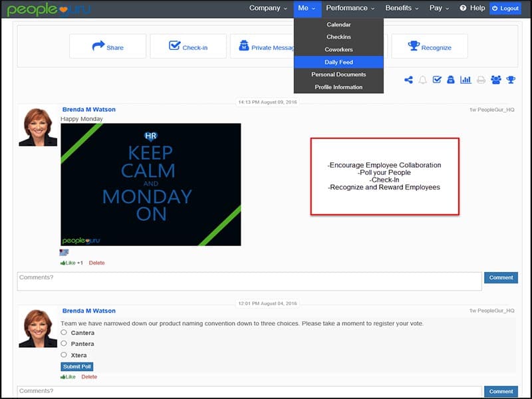Click the trophy recognition icon
The height and width of the screenshot is (399, 532).
click(x=511, y=80)
